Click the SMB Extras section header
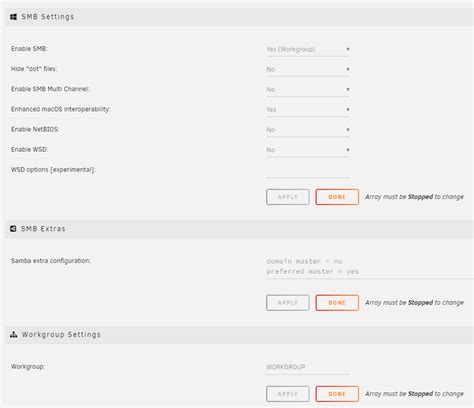Image resolution: width=474 pixels, height=408 pixels. coord(239,229)
